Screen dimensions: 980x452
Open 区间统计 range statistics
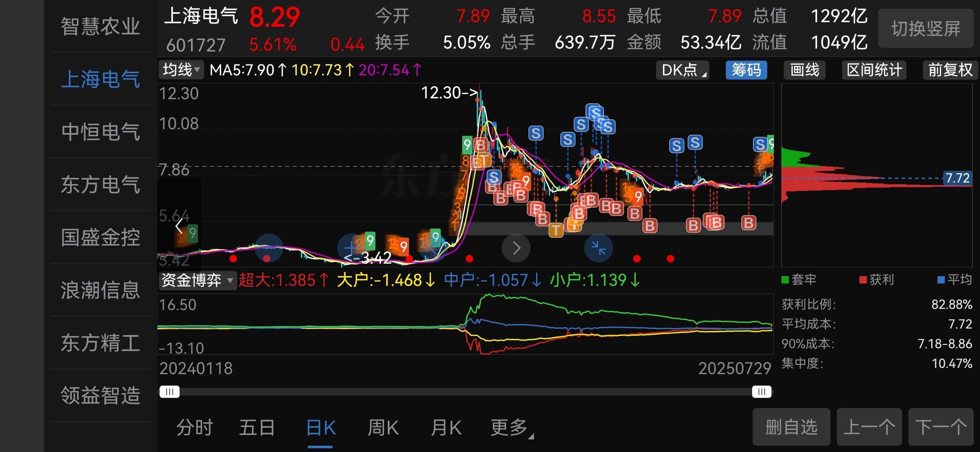click(874, 70)
